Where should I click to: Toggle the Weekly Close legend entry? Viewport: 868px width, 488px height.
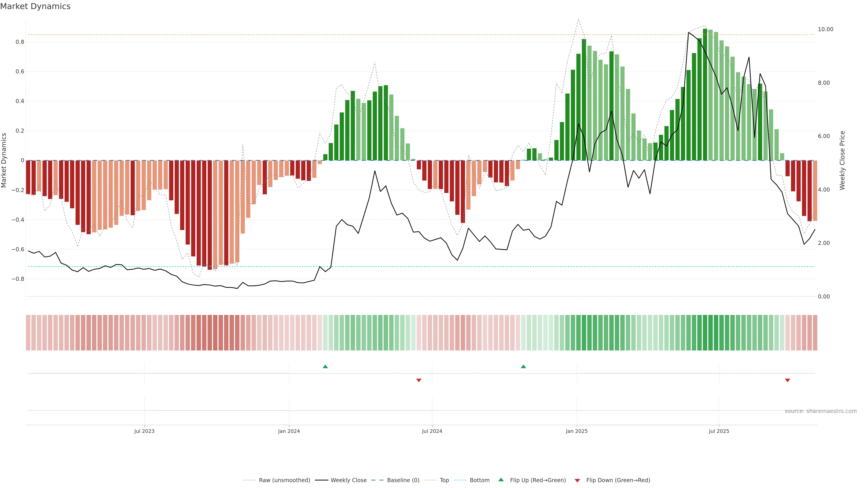(348, 480)
